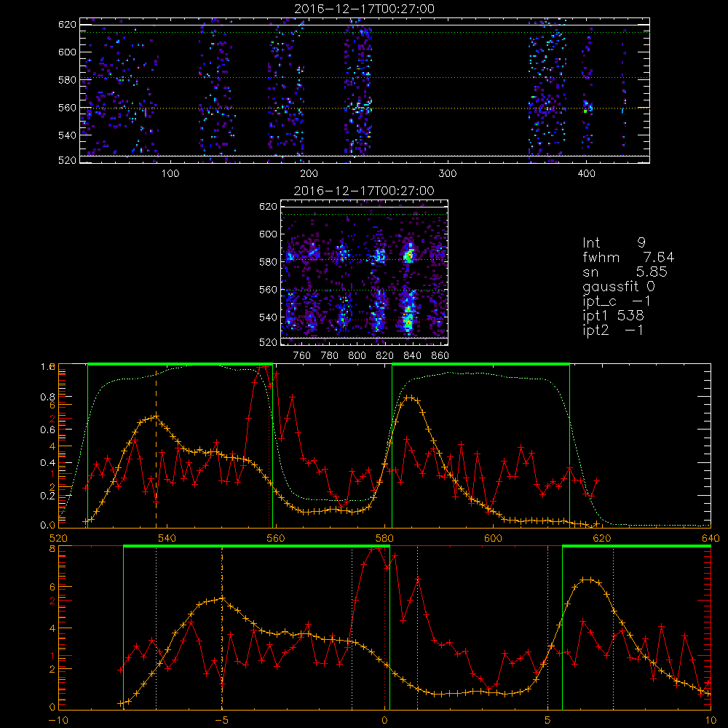728x728 pixels.
Task: Click y-axis label 580 on top plot
Action: click(67, 80)
